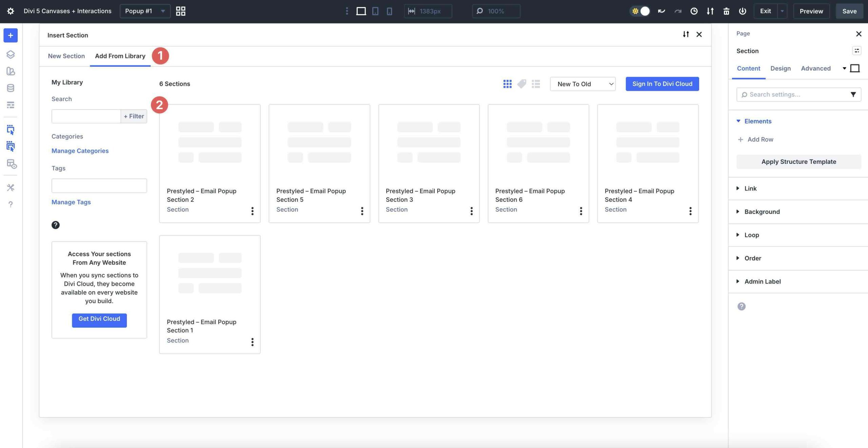Screen dimensions: 868x448
Task: Expand the Admin Label settings group
Action: point(762,281)
